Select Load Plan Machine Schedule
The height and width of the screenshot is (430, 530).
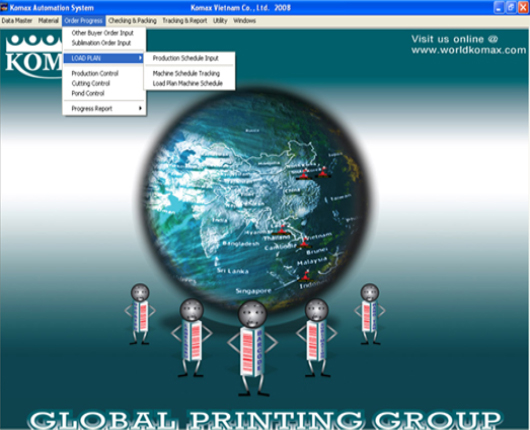click(188, 83)
